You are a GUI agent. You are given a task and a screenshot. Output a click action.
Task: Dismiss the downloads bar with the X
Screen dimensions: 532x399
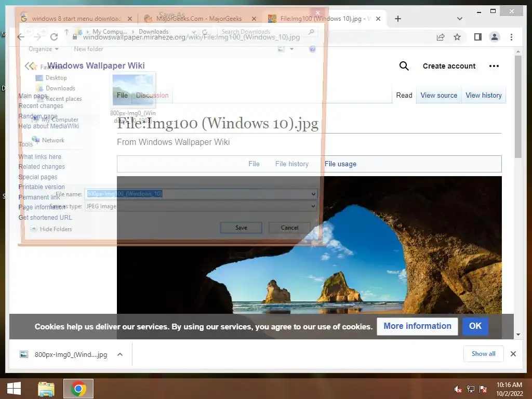513,354
